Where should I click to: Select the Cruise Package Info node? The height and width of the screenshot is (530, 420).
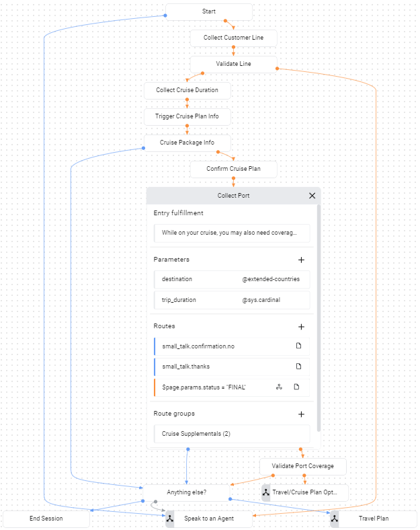(187, 143)
